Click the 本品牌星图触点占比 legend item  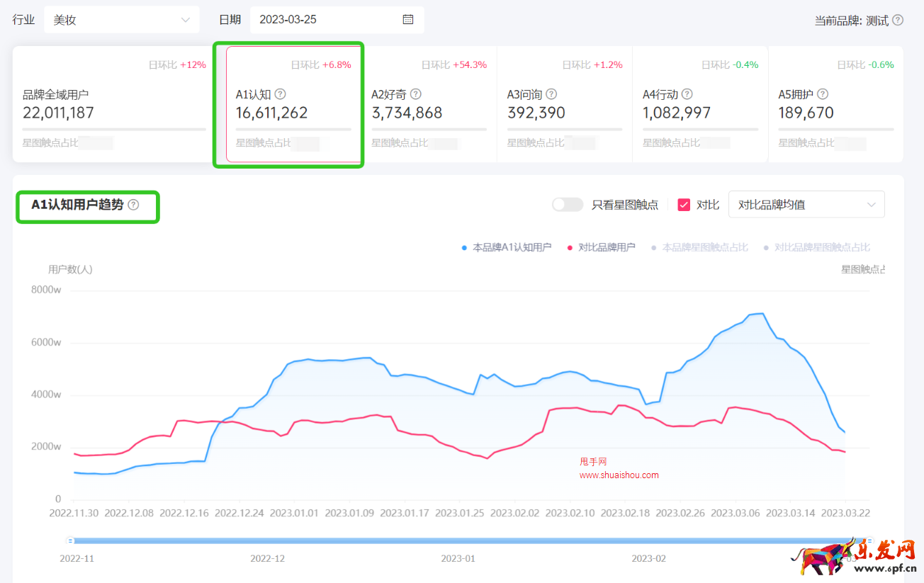(699, 247)
